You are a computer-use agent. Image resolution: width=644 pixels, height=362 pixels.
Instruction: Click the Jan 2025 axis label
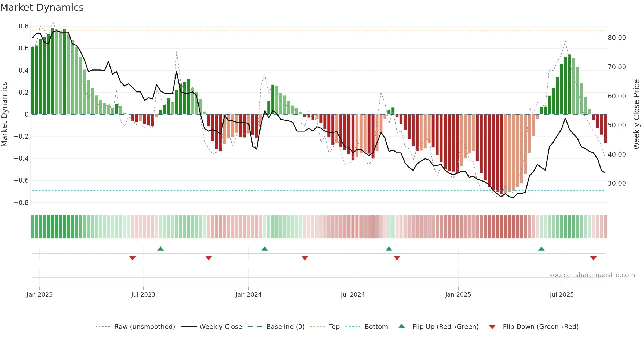(x=458, y=294)
